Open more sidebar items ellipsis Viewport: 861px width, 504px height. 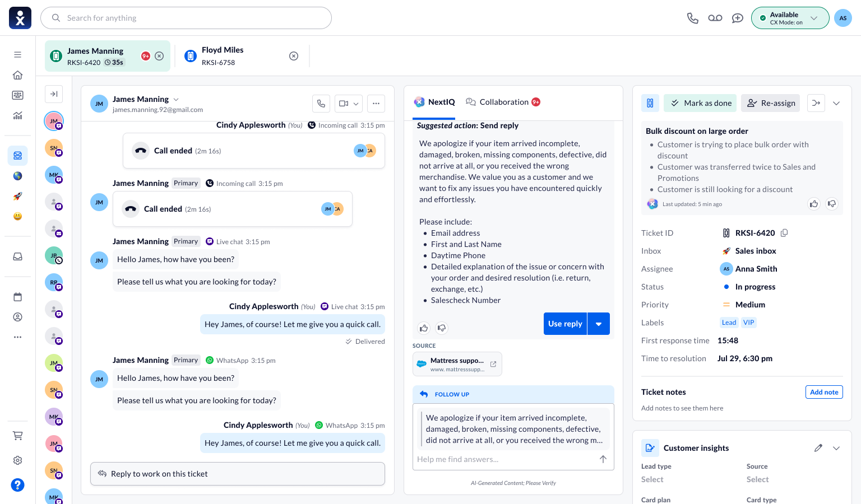coord(18,337)
